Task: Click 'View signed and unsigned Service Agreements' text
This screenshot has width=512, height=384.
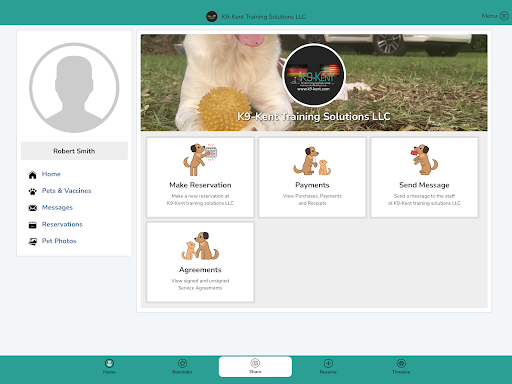Action: (200, 284)
